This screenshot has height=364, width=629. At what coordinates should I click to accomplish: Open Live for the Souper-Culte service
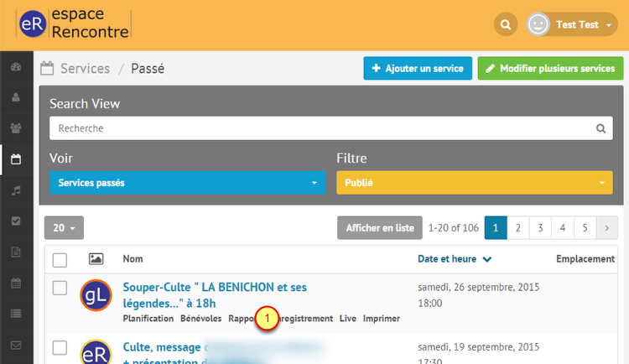point(348,318)
